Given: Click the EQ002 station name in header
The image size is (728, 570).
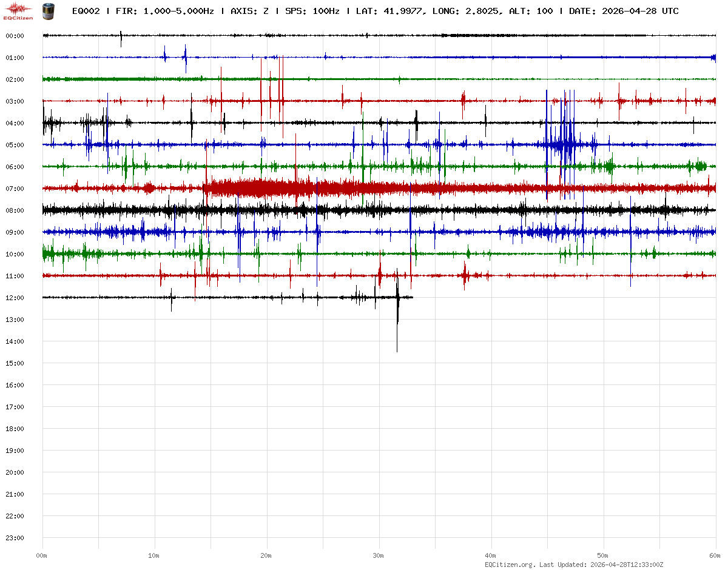Looking at the screenshot, I should 86,11.
